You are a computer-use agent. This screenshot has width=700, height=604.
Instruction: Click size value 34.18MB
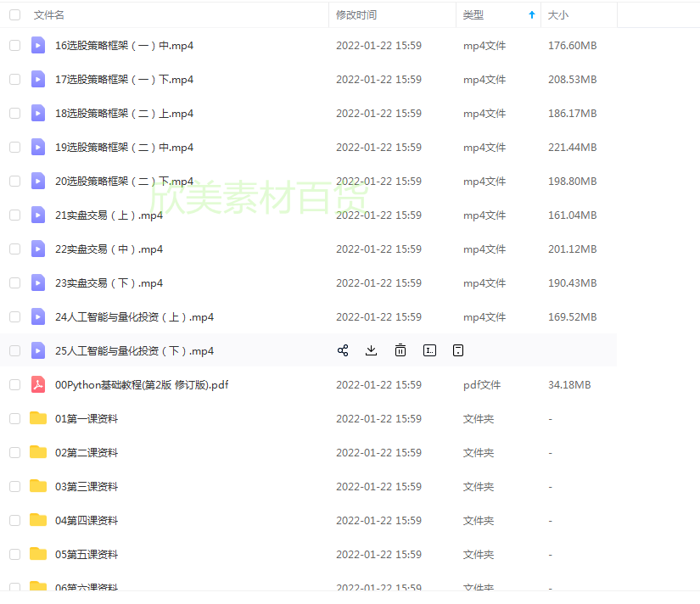click(569, 385)
